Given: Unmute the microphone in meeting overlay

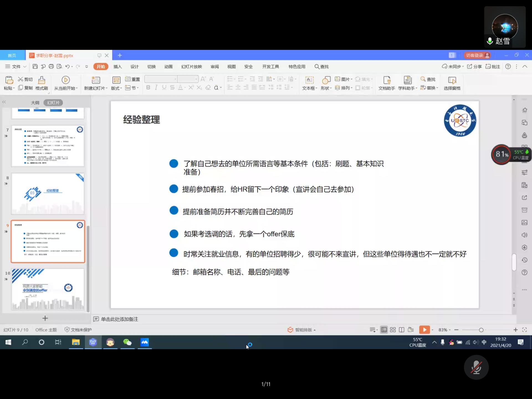Looking at the screenshot, I should click(x=476, y=367).
